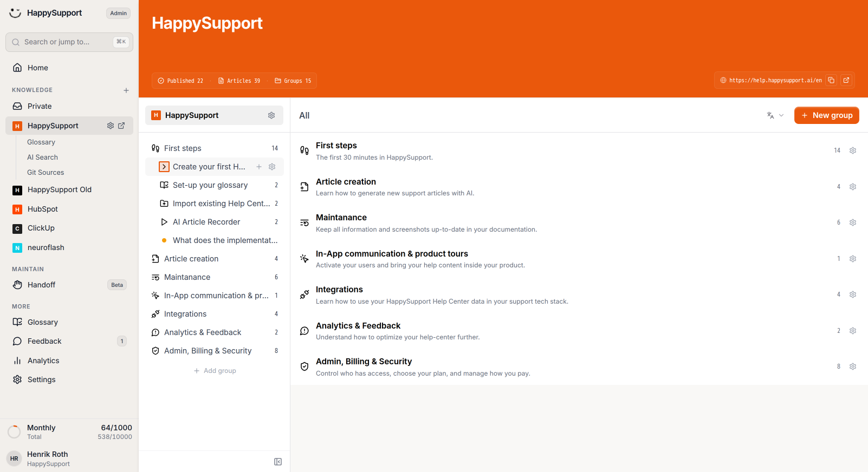Viewport: 868px width, 472px height.
Task: Open settings for Create your first H... group
Action: (x=272, y=167)
